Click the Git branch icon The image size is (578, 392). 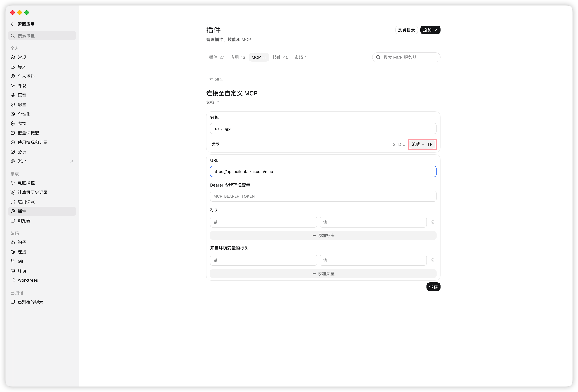pos(13,261)
